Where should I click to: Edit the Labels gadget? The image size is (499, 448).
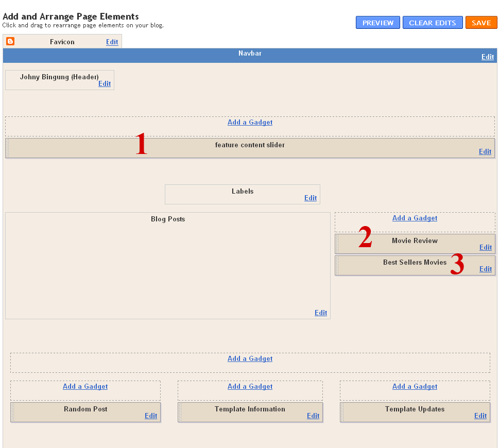(311, 198)
